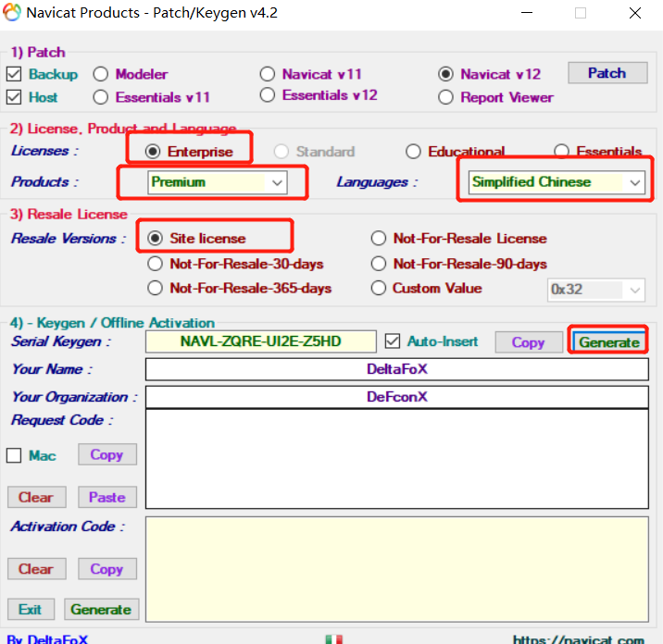Click the Serial Keygen field with NAVL-ZQRE-UI2E-Z5HD
The image size is (663, 644).
point(261,341)
